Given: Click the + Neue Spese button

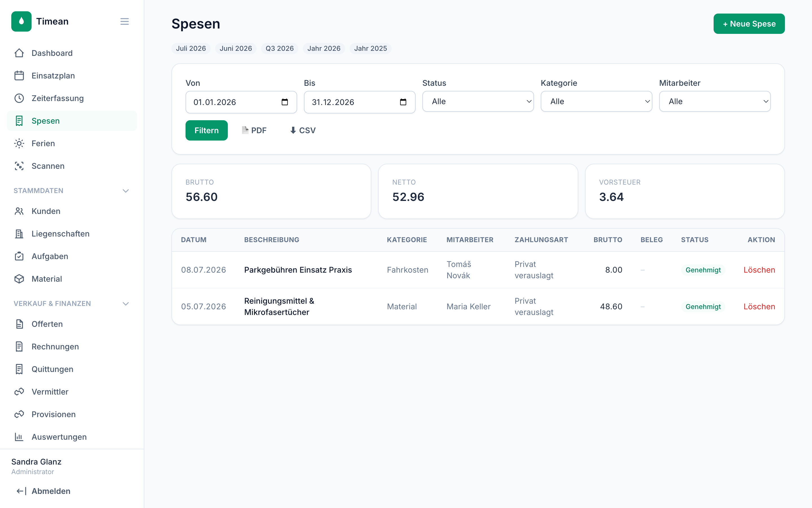Looking at the screenshot, I should (x=749, y=24).
